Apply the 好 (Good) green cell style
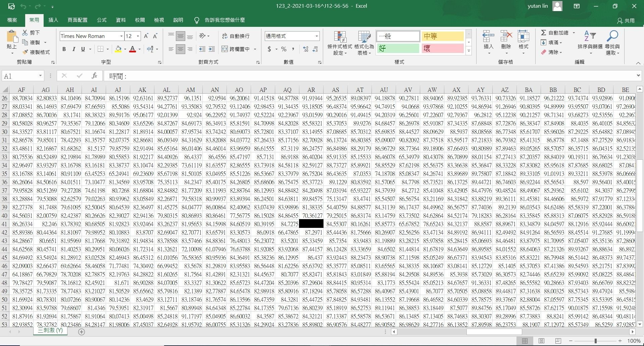 pos(398,49)
